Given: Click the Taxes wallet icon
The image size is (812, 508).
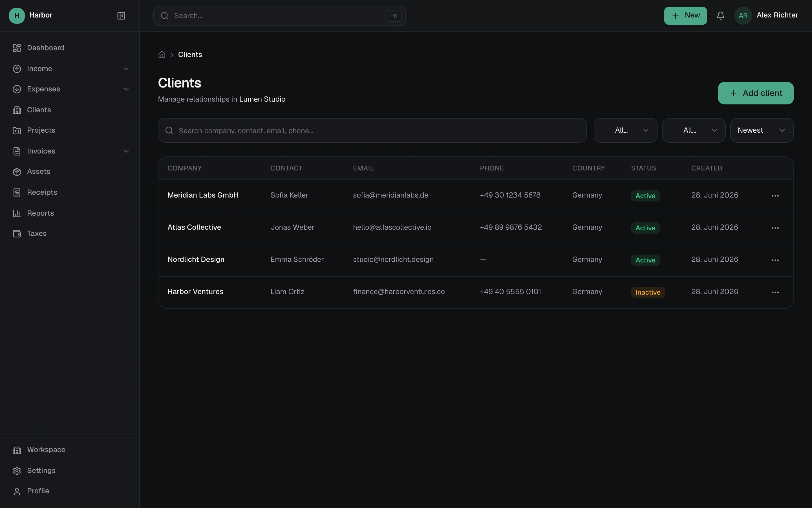Looking at the screenshot, I should pyautogui.click(x=17, y=233).
